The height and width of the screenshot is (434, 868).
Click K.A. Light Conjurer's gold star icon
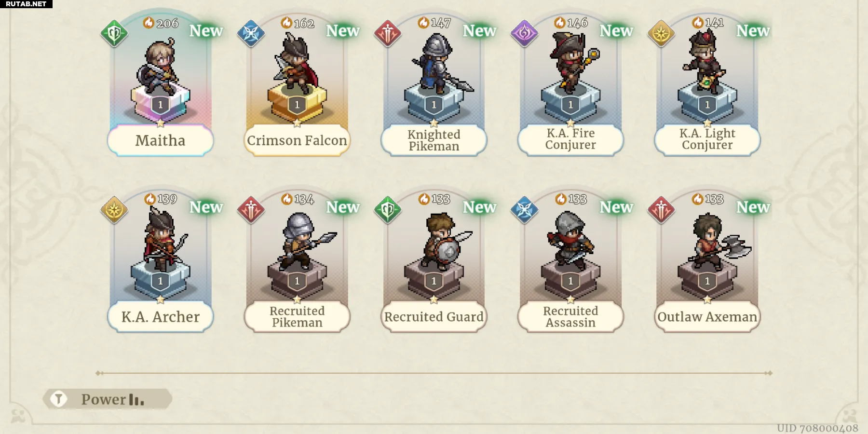pos(661,33)
